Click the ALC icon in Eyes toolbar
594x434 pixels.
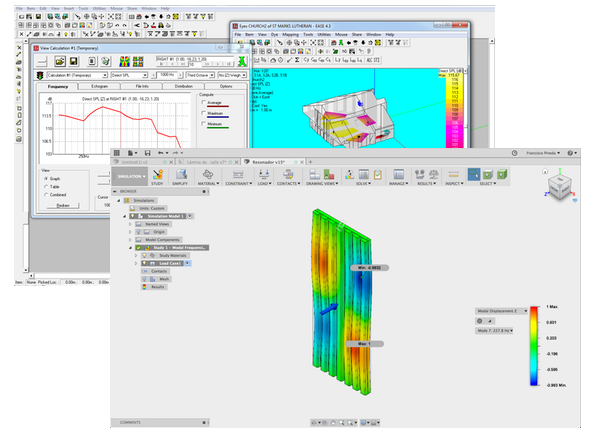click(x=369, y=60)
